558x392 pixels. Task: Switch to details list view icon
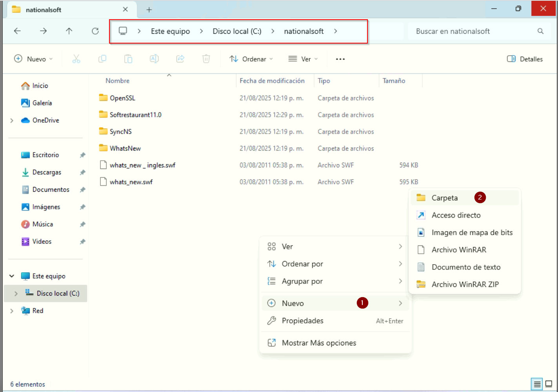537,384
